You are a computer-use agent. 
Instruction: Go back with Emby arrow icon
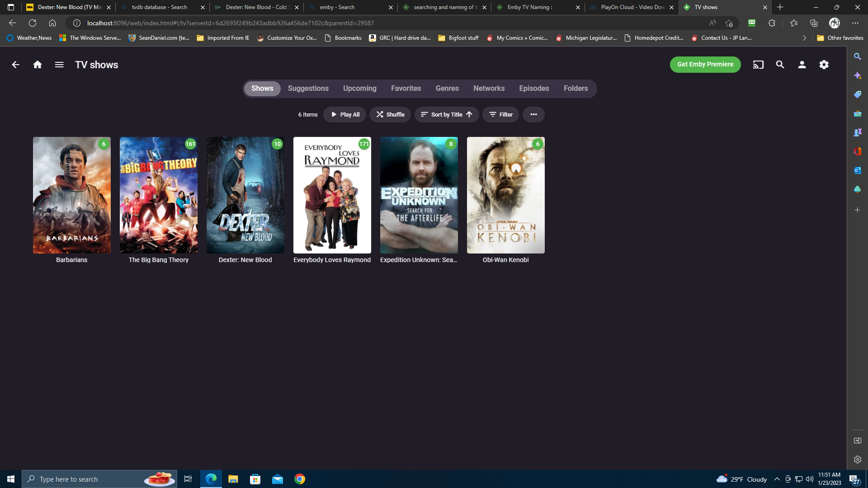tap(15, 65)
